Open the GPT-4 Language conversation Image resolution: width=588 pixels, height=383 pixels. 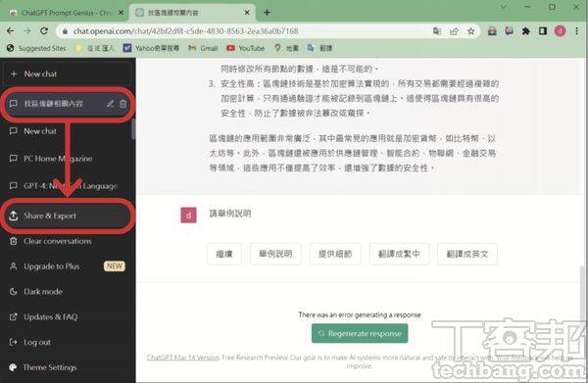(x=68, y=186)
